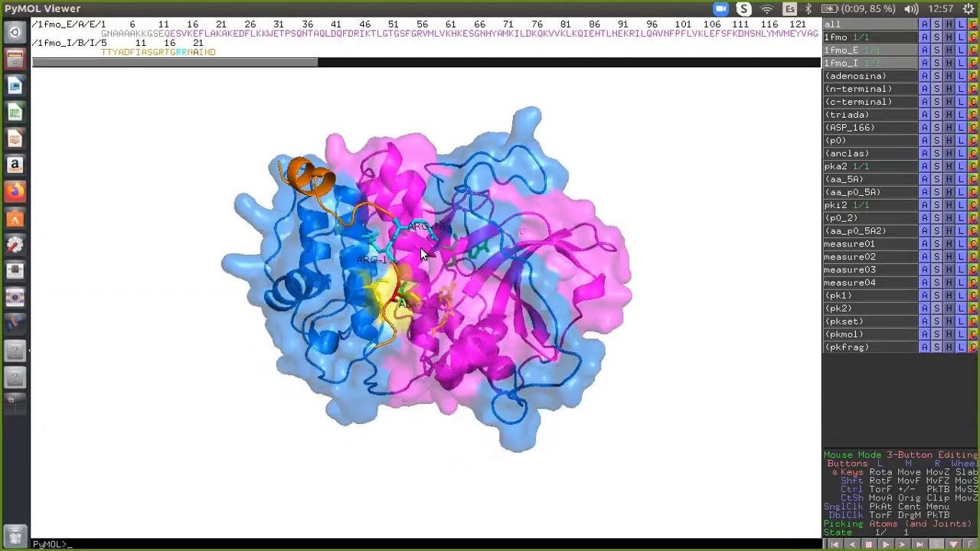The height and width of the screenshot is (551, 980).
Task: Select measure03 entry
Action: (871, 269)
